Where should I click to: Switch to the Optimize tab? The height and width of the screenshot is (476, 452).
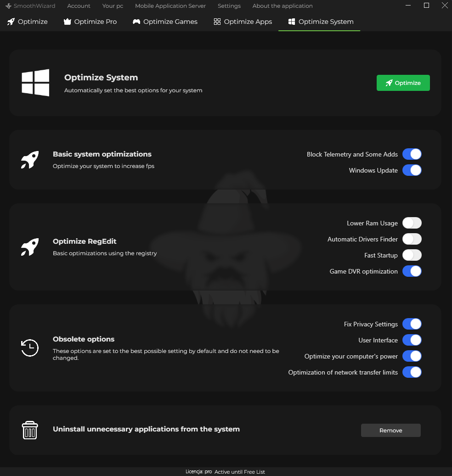click(x=28, y=22)
